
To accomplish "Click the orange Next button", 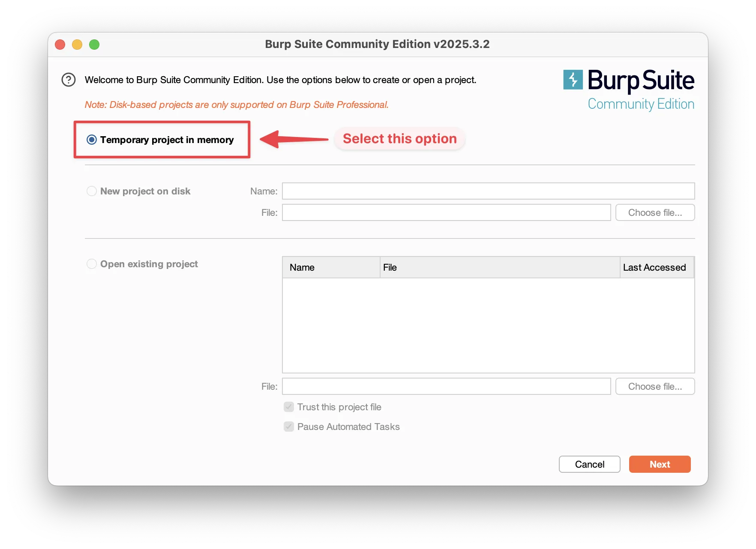I will click(x=659, y=465).
